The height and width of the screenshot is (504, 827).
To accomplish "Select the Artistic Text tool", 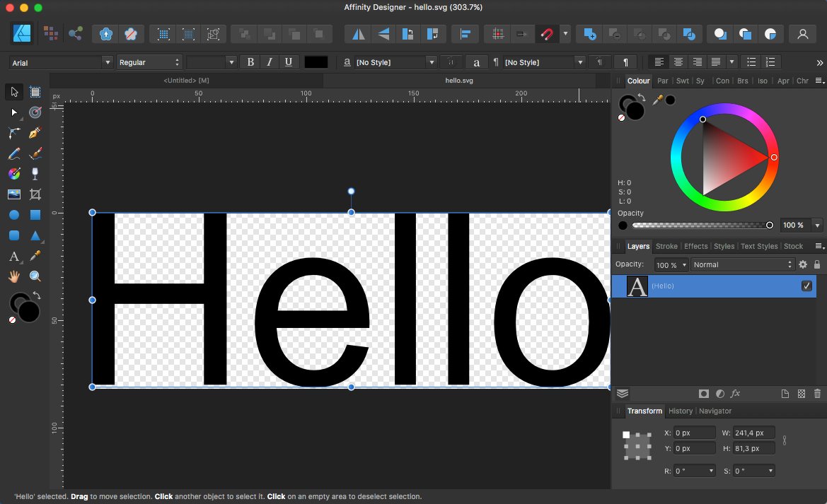I will pos(14,255).
